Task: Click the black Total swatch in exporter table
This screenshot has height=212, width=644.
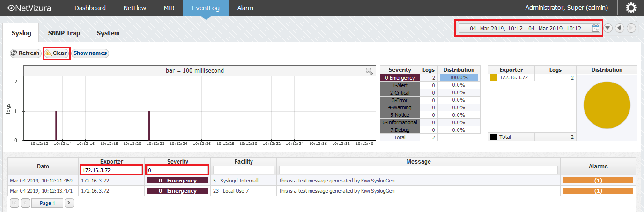Action: 493,137
